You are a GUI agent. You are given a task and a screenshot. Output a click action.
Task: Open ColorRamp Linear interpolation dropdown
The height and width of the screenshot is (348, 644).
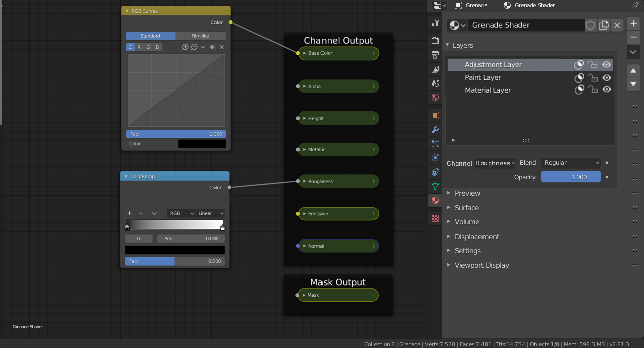point(210,213)
